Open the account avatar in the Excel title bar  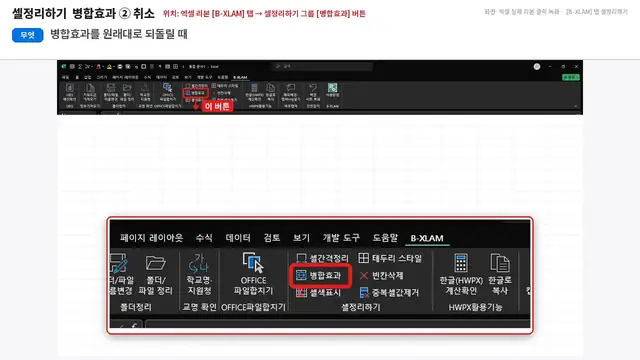pyautogui.click(x=537, y=67)
